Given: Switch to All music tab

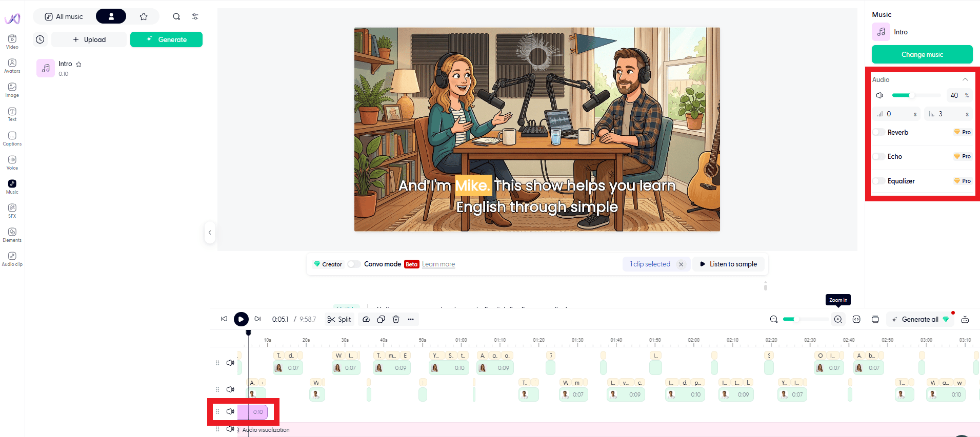Looking at the screenshot, I should coord(64,16).
